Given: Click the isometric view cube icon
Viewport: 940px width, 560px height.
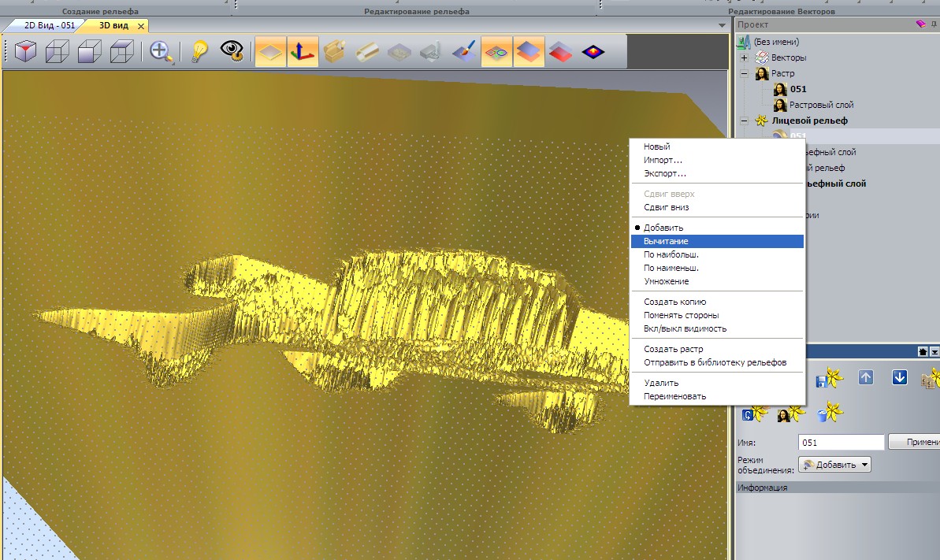Looking at the screenshot, I should pyautogui.click(x=27, y=53).
